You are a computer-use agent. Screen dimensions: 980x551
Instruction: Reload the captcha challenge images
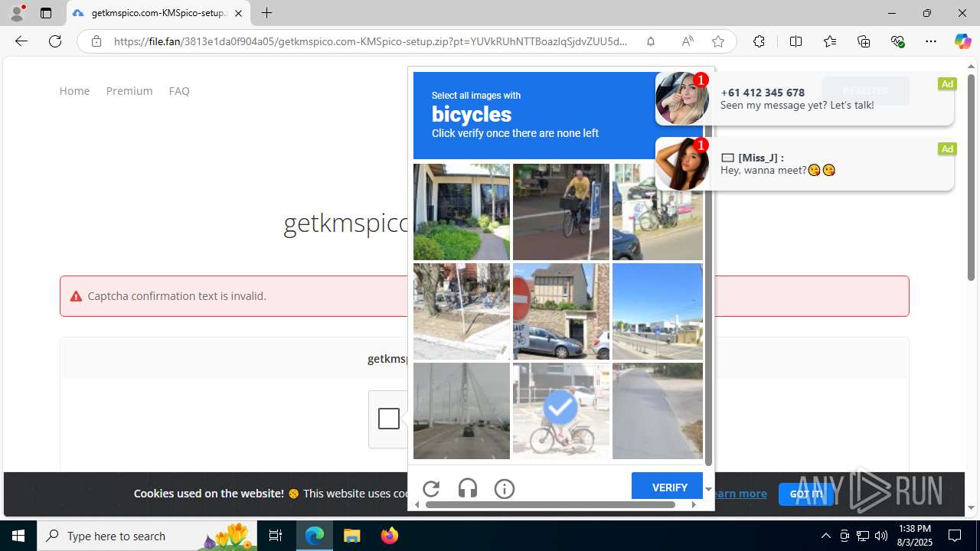tap(431, 488)
